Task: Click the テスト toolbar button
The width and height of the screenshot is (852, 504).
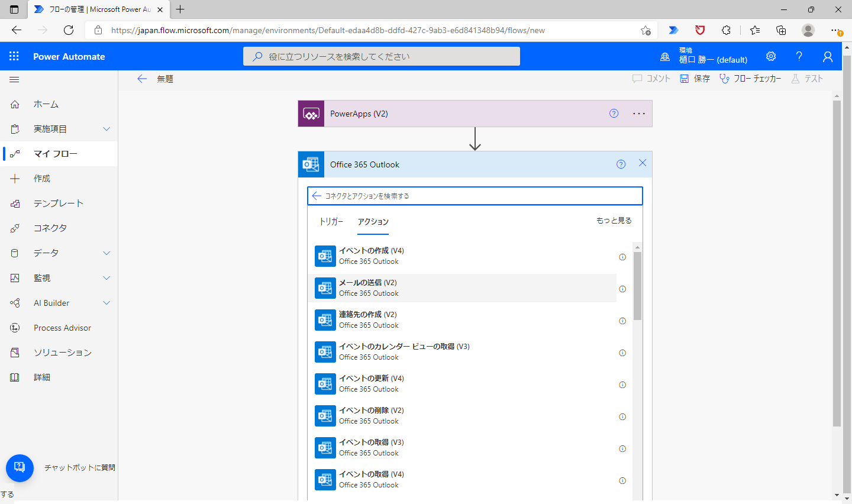Action: point(807,79)
